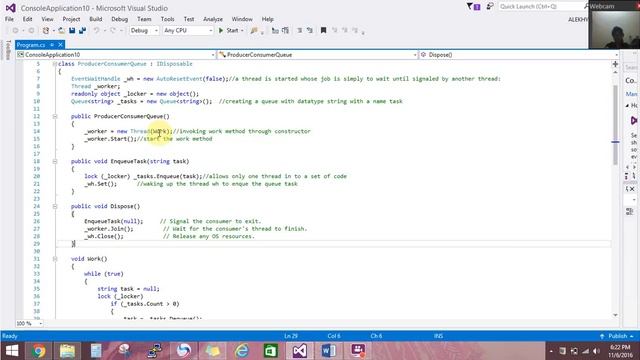Open the Build menu
The height and width of the screenshot is (360, 640).
(96, 19)
